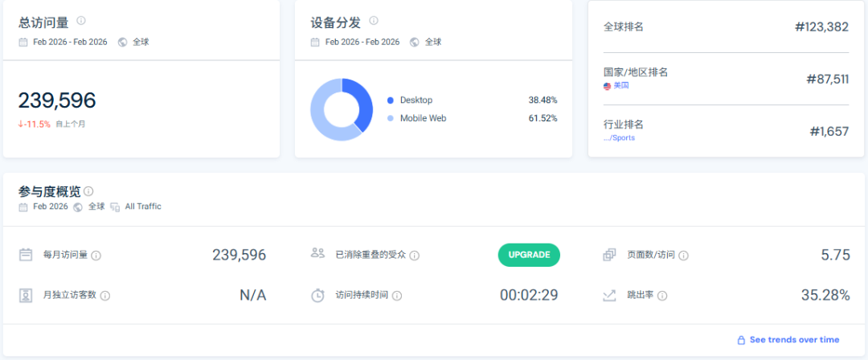The image size is (868, 360).
Task: Click globe icon in 总访问量 card
Action: [123, 42]
